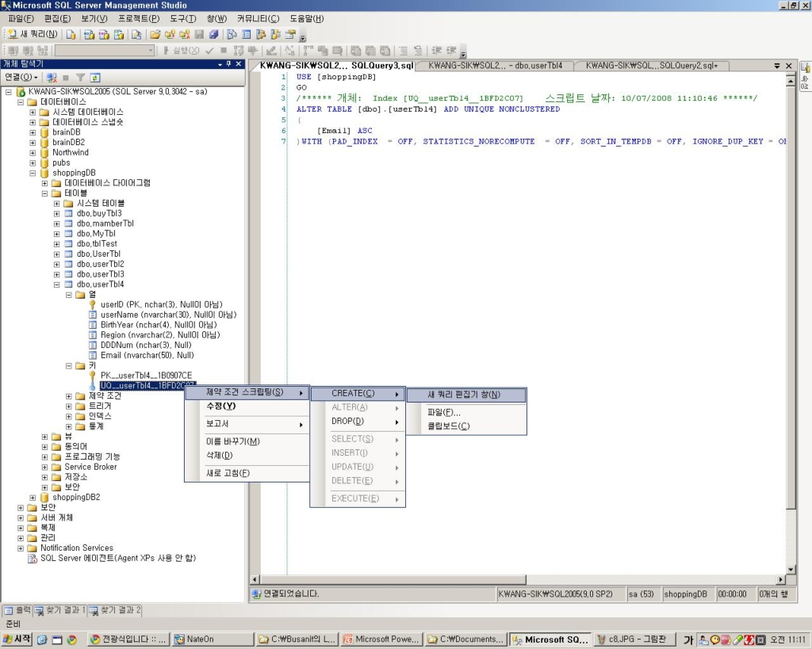Click the Properties Window toolbar icon

pos(290,35)
